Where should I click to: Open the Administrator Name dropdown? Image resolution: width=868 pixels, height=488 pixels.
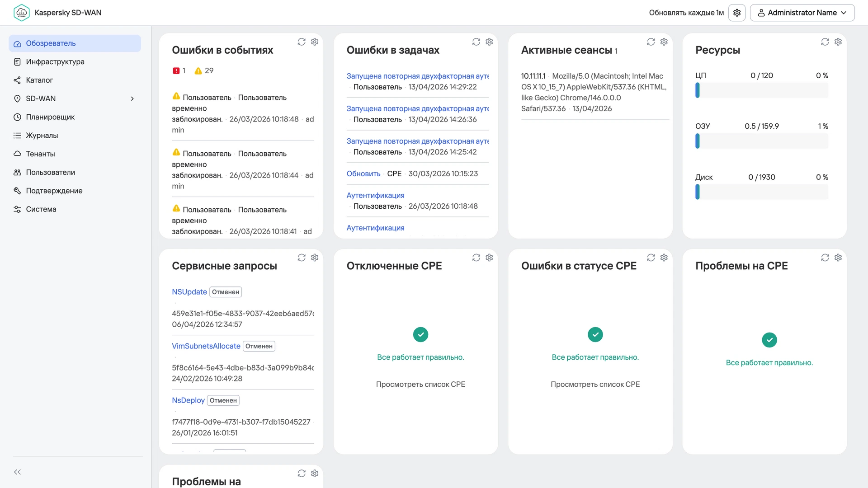tap(802, 13)
